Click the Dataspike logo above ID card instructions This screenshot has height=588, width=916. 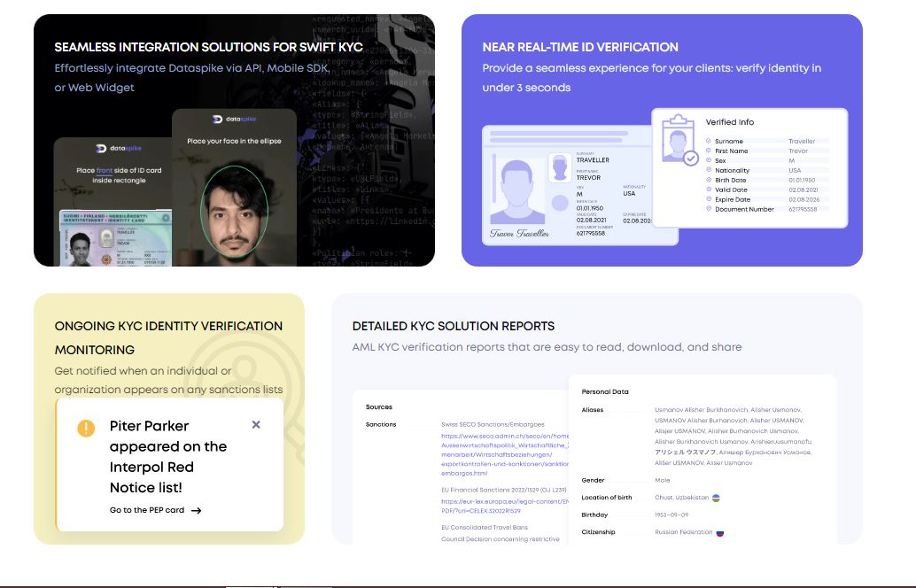click(117, 148)
